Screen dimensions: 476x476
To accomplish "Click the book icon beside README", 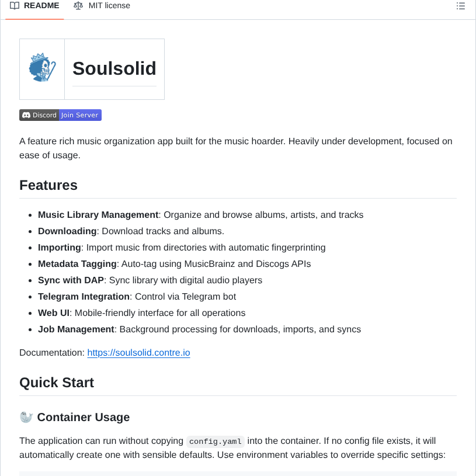I will click(15, 6).
